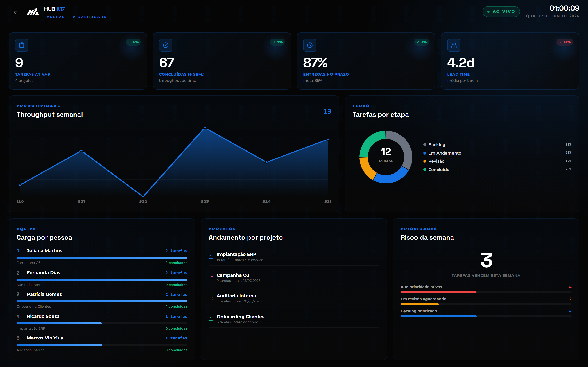
Task: Click the AO VIVO live status badge
Action: click(501, 12)
